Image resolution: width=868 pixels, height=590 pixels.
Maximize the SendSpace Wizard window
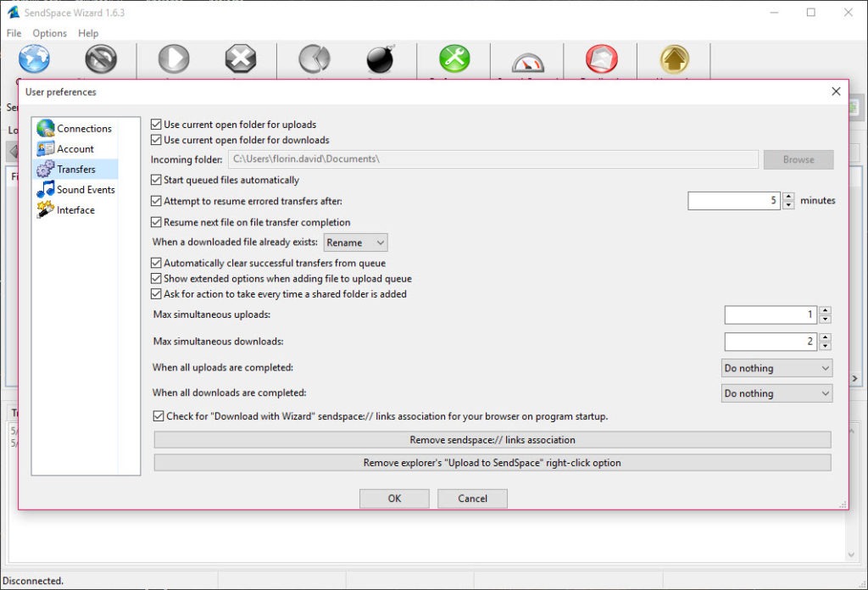(x=811, y=12)
